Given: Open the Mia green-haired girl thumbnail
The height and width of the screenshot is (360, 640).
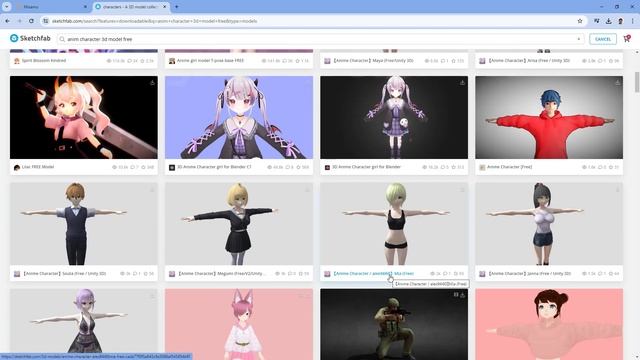Looking at the screenshot, I should 394,224.
